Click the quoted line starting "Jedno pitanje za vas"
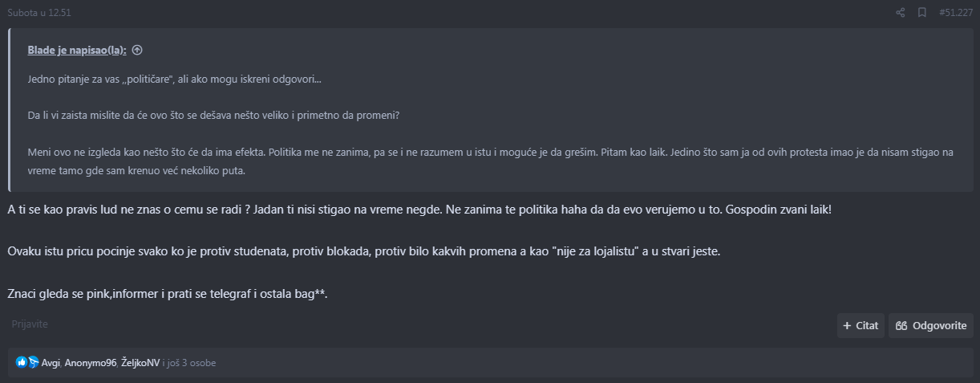Screen dimensions: 980x383 pyautogui.click(x=174, y=79)
